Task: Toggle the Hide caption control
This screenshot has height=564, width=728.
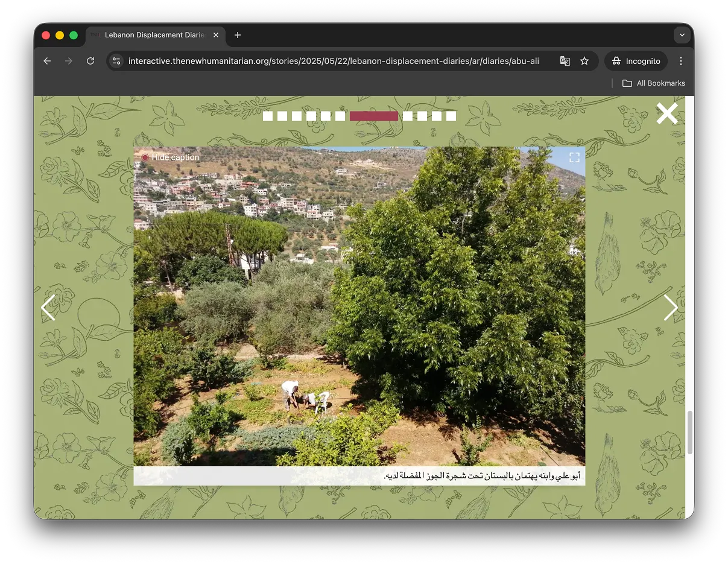Action: pos(170,157)
